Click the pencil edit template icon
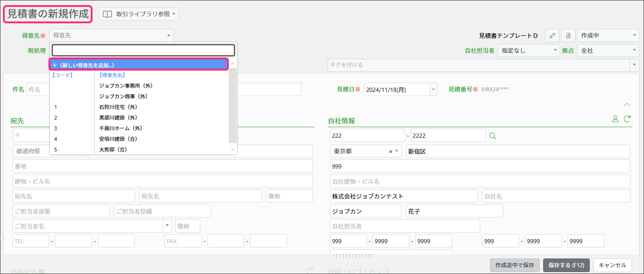This screenshot has height=274, width=644. point(552,36)
